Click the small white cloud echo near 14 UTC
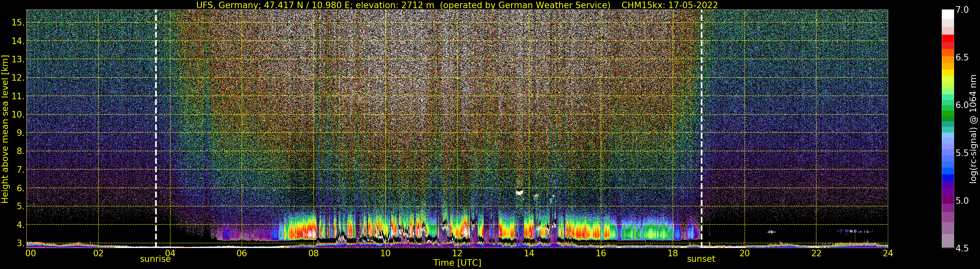 click(519, 192)
